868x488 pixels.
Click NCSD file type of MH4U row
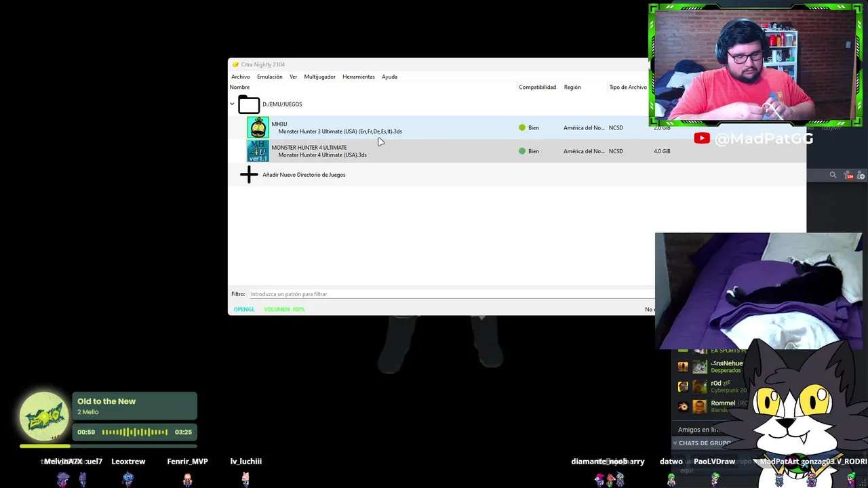(x=616, y=151)
